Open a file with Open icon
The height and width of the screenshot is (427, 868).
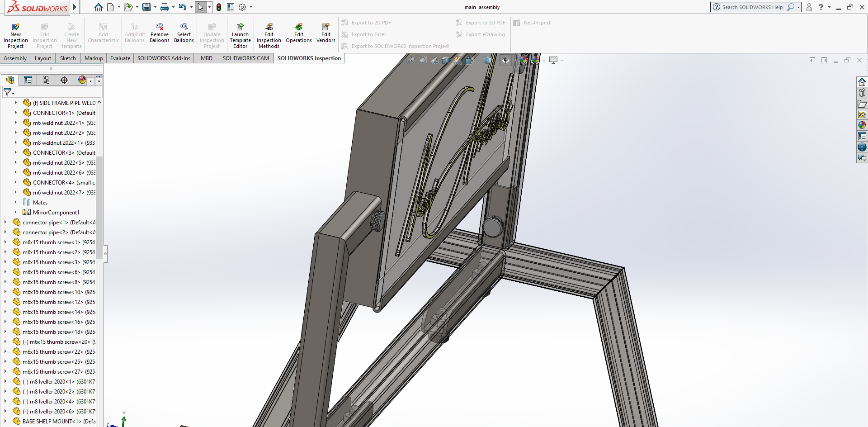[128, 7]
